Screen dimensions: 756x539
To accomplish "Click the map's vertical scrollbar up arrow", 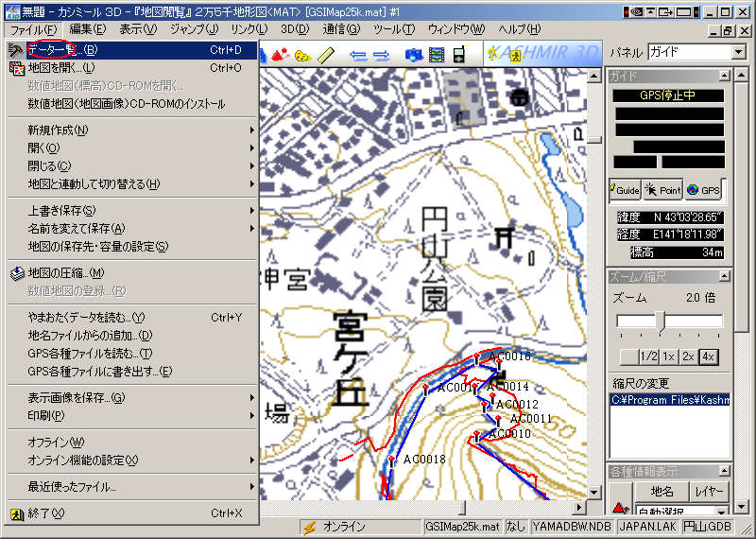I will [x=594, y=75].
